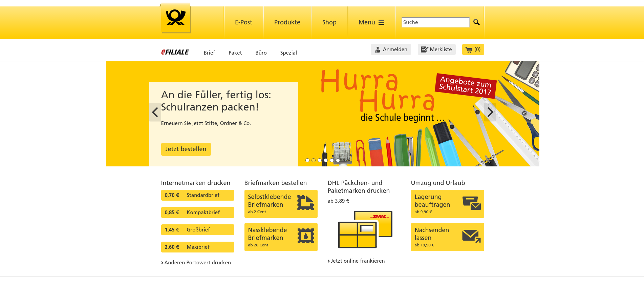
Task: Select the second carousel dot
Action: click(314, 160)
